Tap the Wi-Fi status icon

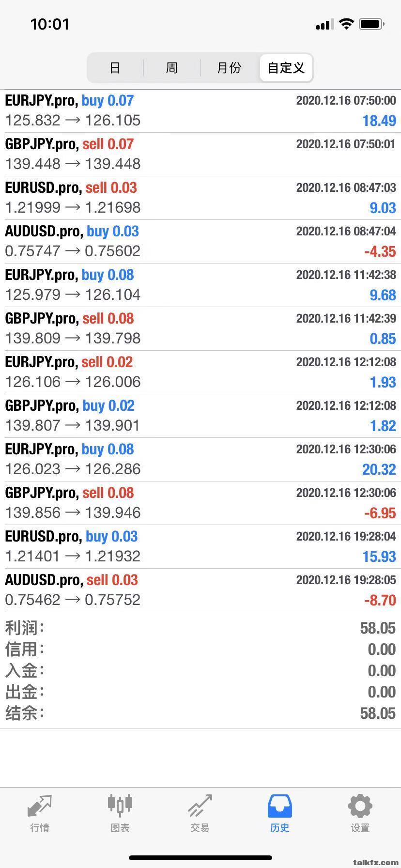point(346,24)
